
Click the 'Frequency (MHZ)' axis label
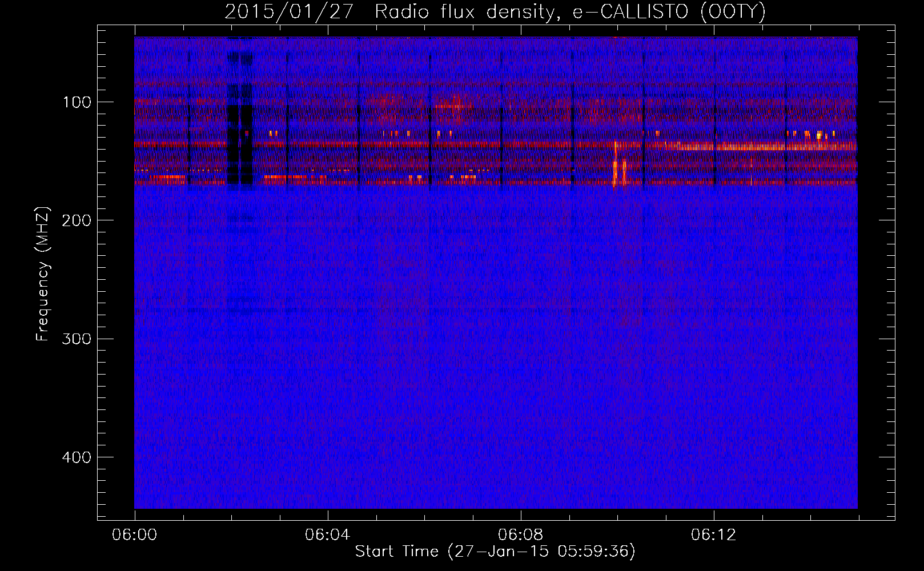(43, 274)
